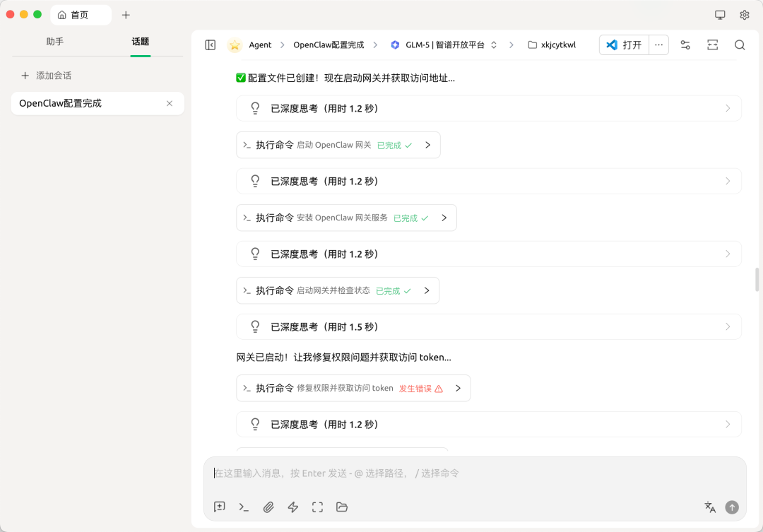Open the folder icon in the input toolbar
Image resolution: width=763 pixels, height=532 pixels.
click(342, 507)
